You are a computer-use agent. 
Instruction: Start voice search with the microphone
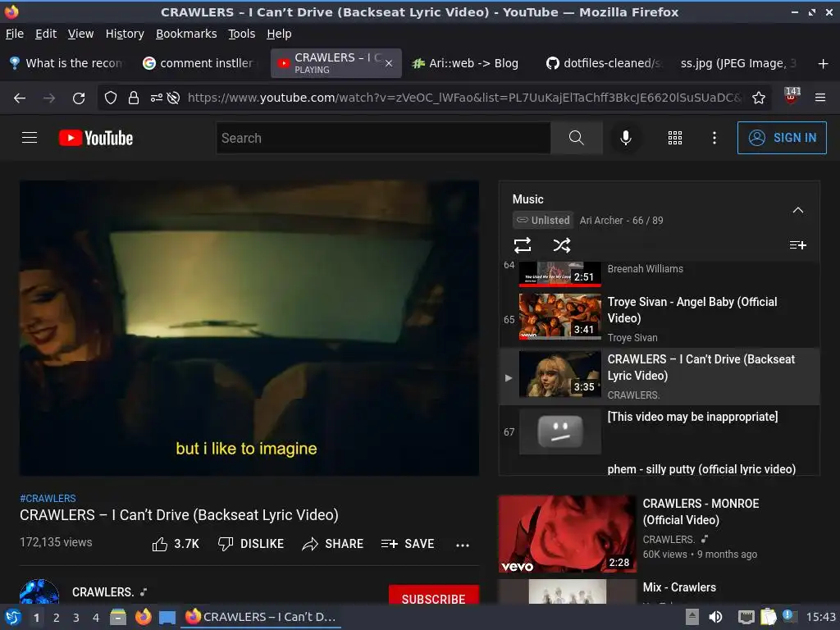(x=625, y=138)
